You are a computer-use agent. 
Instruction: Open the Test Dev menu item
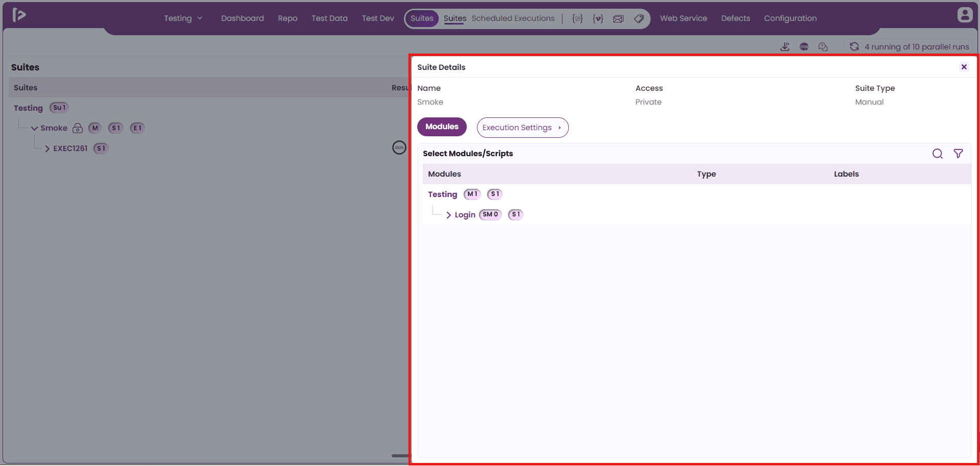point(378,18)
